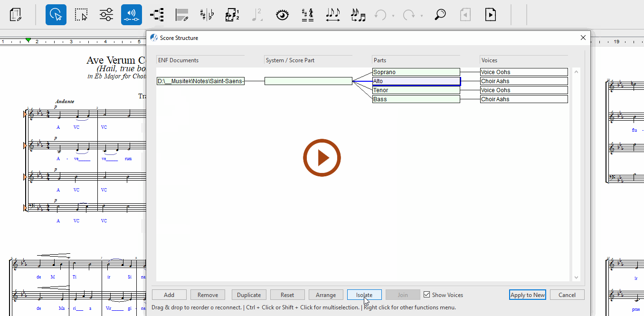Open the note spacing tool icon
Screen dimensions: 644x316
(x=333, y=15)
